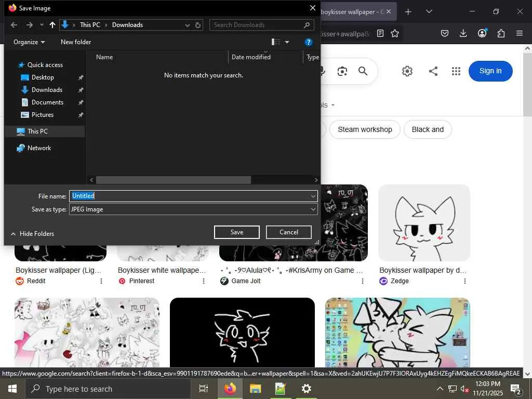Open a new Firefox tab
The width and height of the screenshot is (532, 399).
(x=408, y=12)
